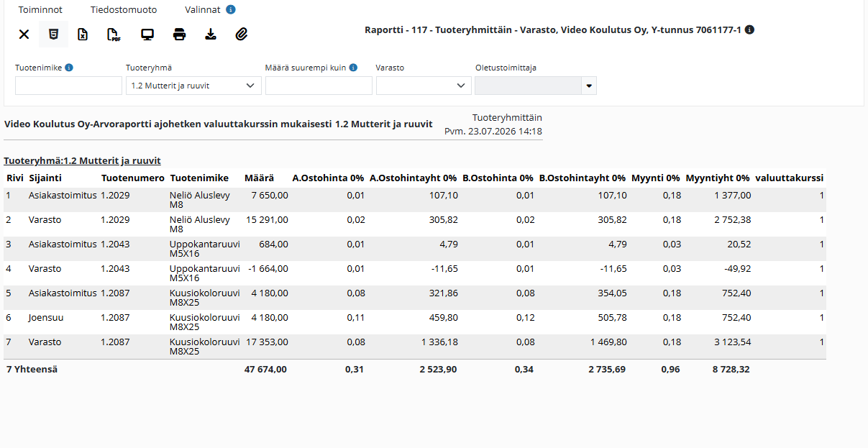Close the report with the X icon
This screenshot has height=448, width=868.
(24, 34)
